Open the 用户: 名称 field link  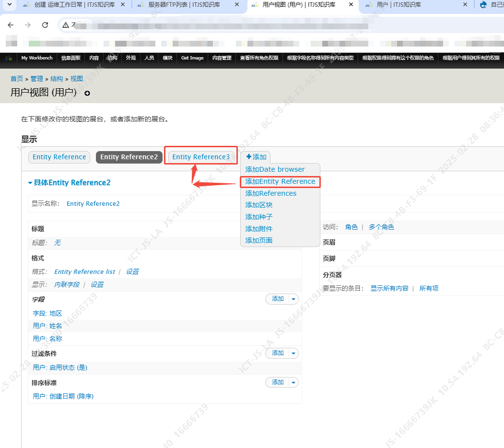pyautogui.click(x=47, y=339)
